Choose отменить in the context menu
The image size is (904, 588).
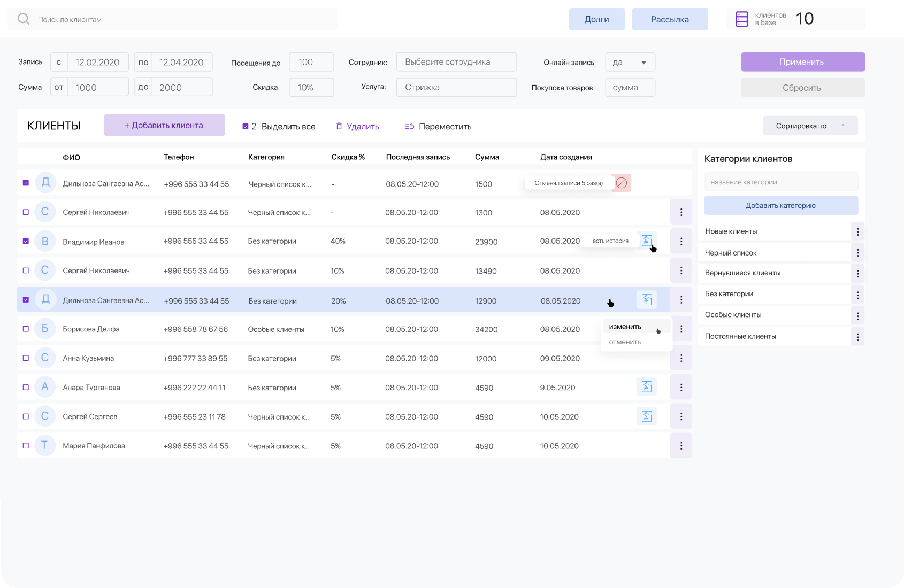625,342
